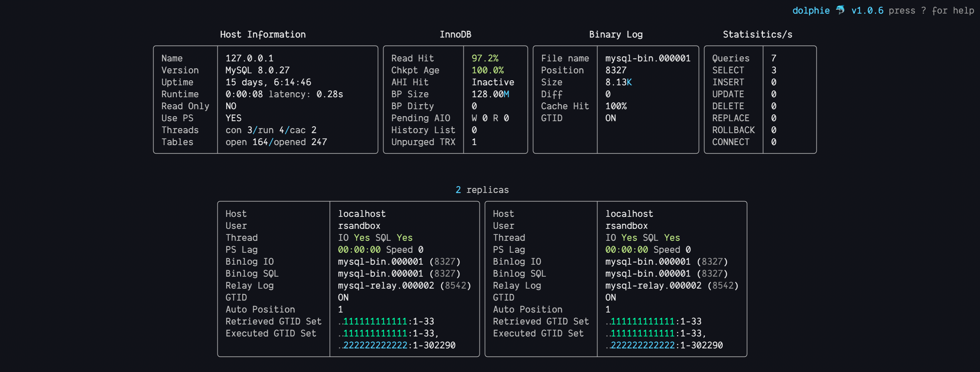Select the Host Information panel header
The image size is (980, 372).
tap(263, 34)
